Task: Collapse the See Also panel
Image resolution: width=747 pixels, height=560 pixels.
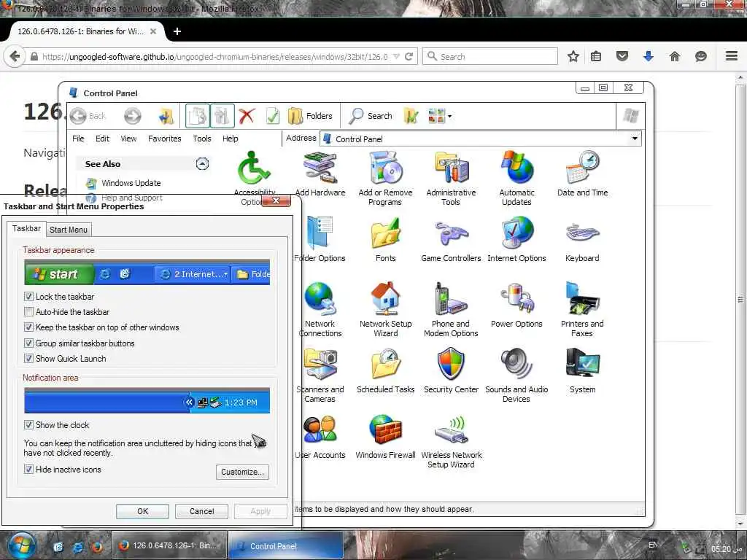Action: click(x=202, y=164)
